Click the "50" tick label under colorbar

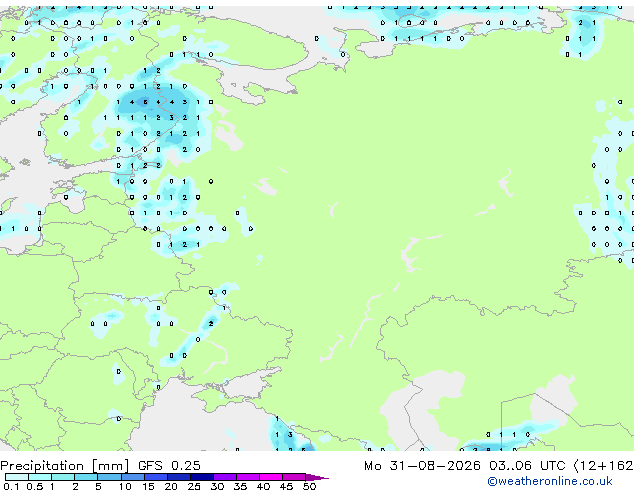click(x=309, y=486)
